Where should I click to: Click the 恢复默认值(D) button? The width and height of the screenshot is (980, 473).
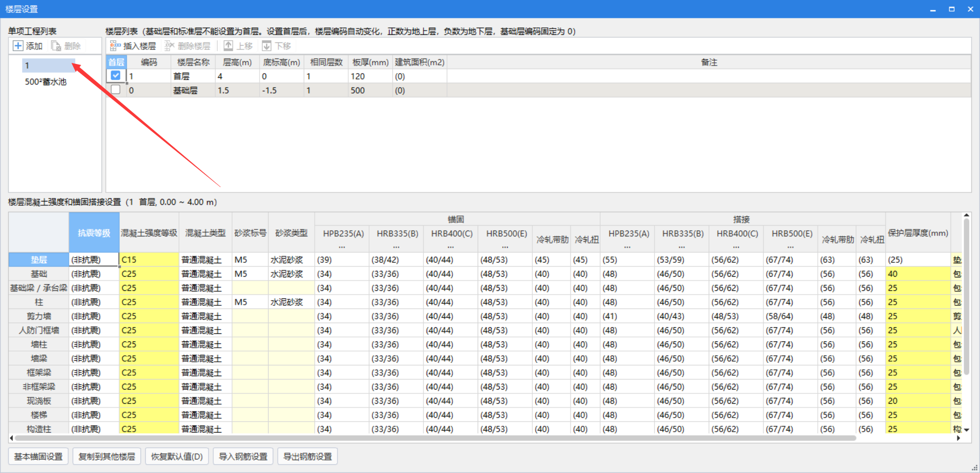coord(177,456)
